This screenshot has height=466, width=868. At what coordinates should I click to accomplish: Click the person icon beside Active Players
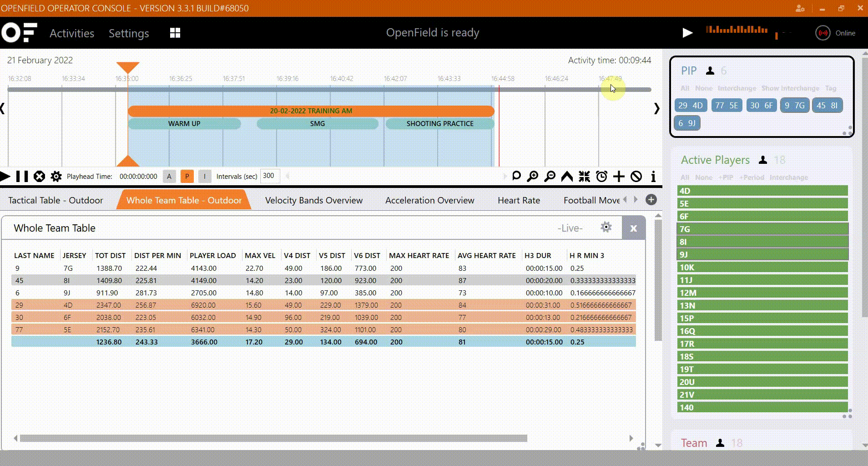tap(763, 160)
